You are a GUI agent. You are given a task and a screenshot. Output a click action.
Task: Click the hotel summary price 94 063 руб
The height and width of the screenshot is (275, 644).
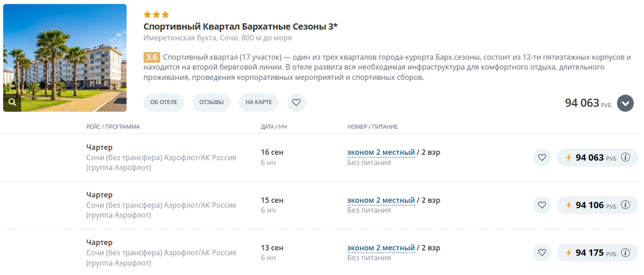point(588,103)
